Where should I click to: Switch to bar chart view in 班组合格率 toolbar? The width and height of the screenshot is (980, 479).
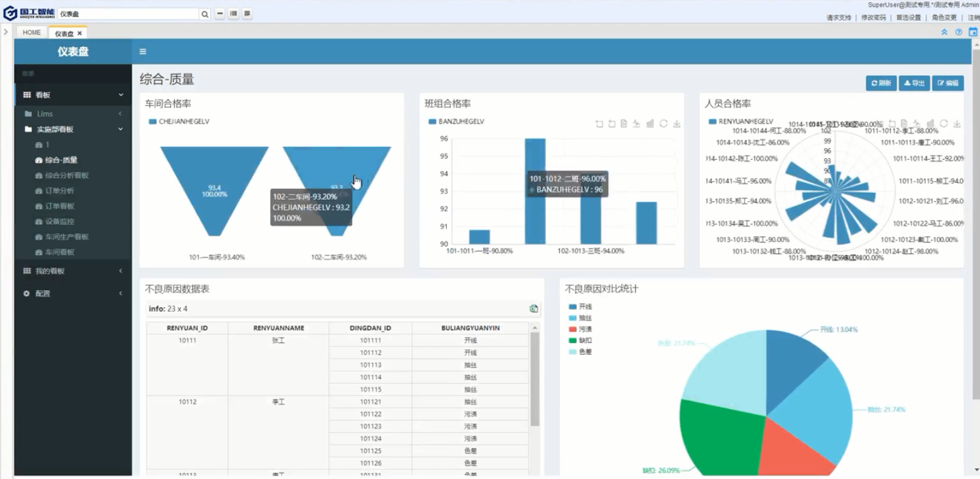(650, 124)
